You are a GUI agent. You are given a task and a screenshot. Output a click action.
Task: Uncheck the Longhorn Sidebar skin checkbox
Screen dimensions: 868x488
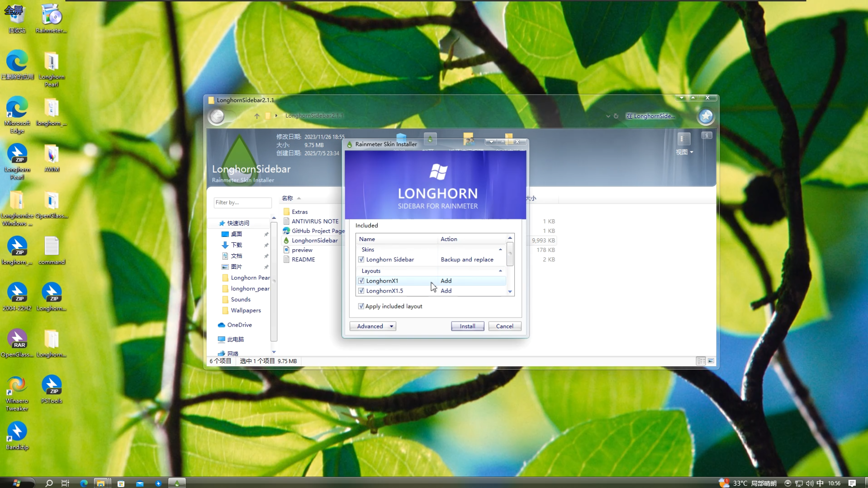click(361, 260)
